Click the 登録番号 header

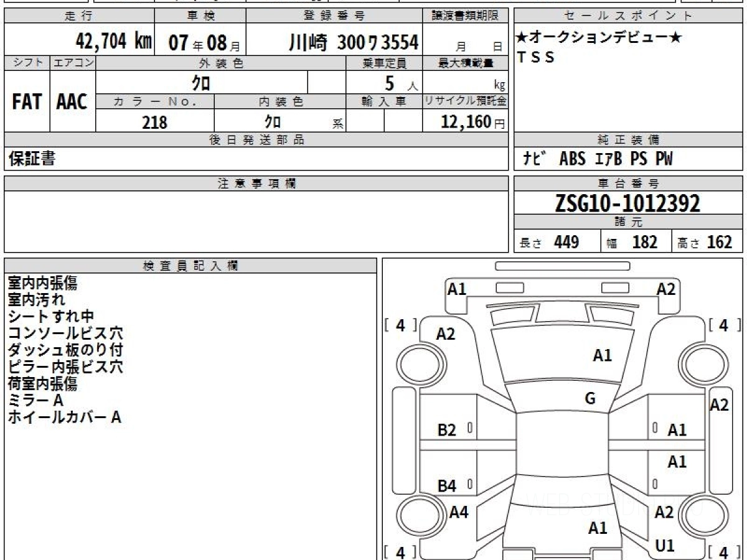pyautogui.click(x=334, y=16)
